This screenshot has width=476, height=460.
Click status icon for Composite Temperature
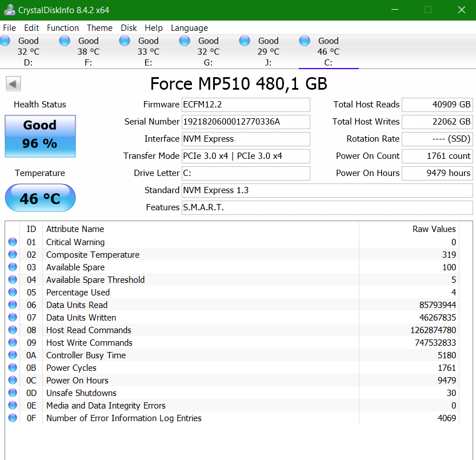[x=13, y=254]
